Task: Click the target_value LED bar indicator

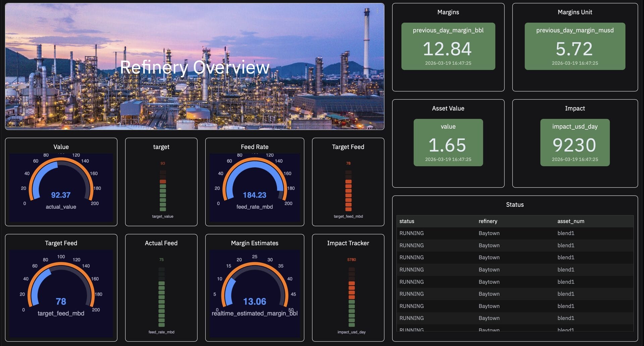Action: click(x=163, y=191)
